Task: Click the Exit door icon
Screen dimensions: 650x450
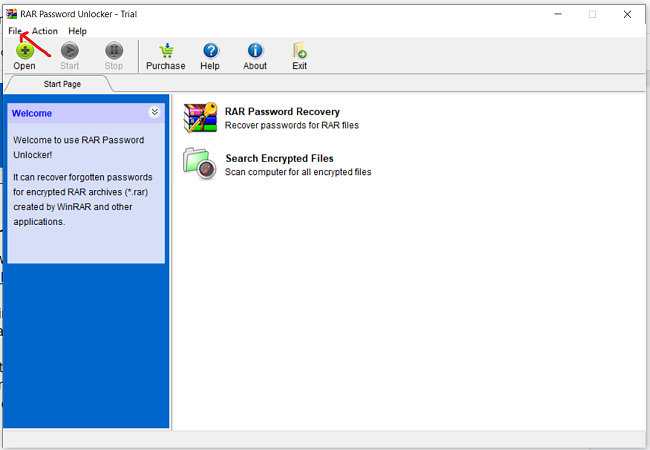Action: [x=299, y=50]
